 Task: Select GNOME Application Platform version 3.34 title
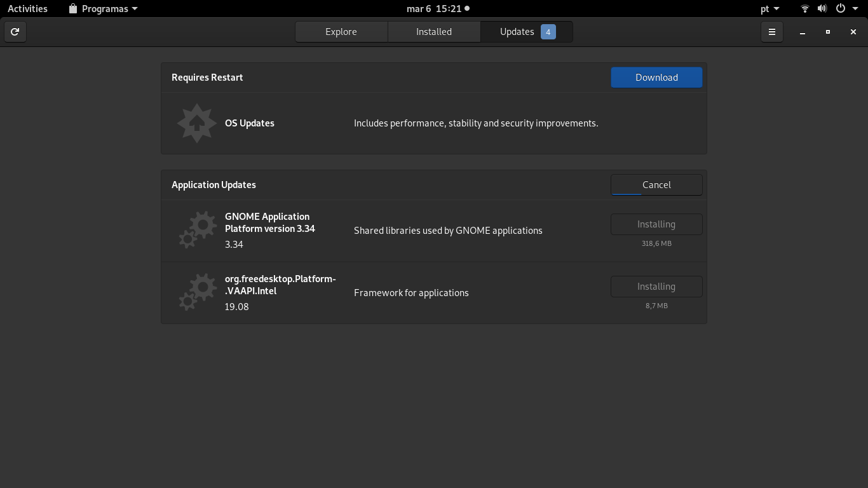point(270,222)
